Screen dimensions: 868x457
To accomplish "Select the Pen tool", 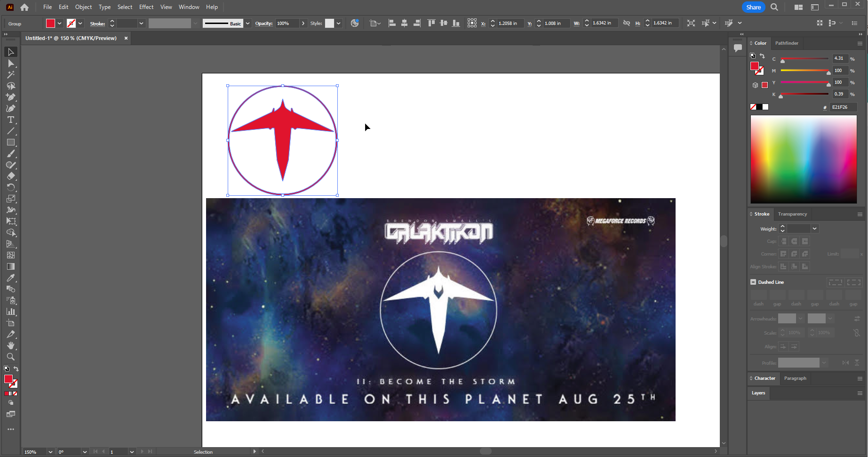I will 11,97.
